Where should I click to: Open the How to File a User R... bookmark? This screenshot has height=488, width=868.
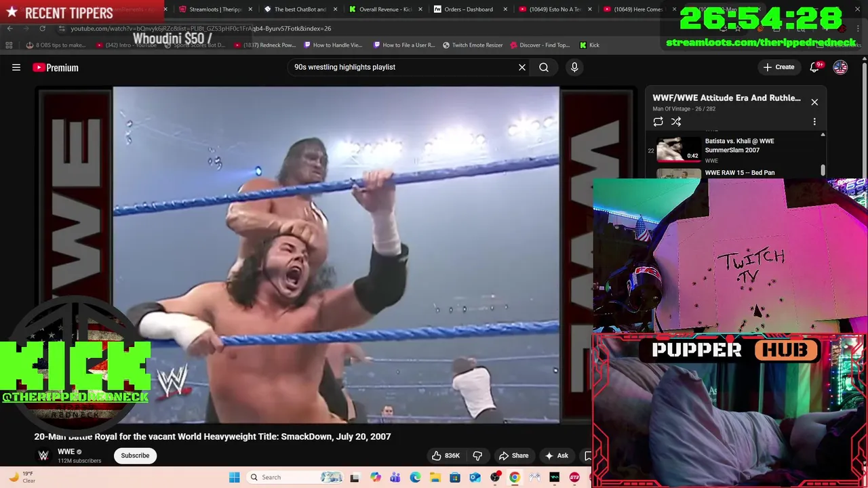tap(404, 45)
